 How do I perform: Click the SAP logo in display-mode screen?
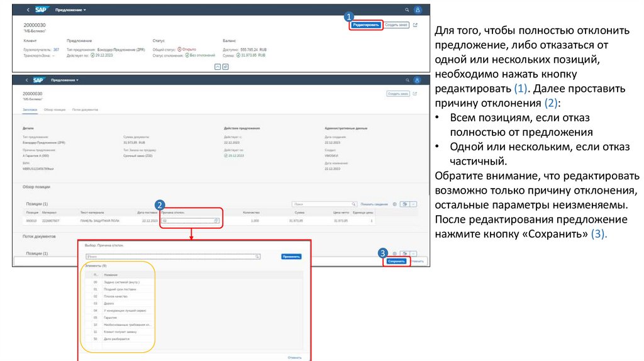tap(42, 9)
